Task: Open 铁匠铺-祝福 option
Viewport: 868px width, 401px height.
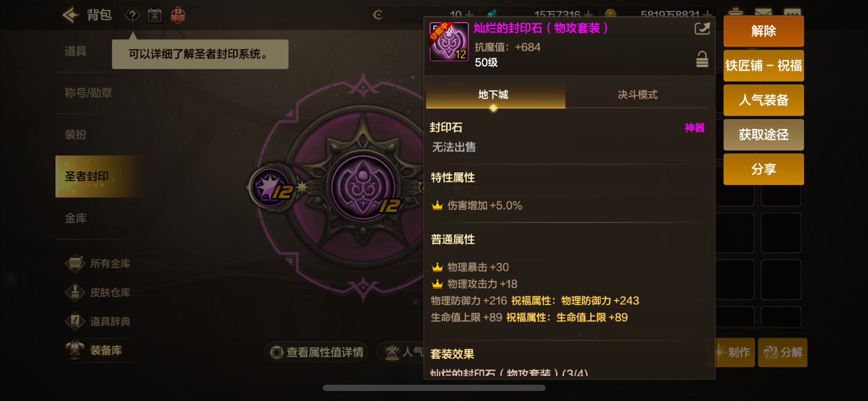Action: [x=764, y=66]
